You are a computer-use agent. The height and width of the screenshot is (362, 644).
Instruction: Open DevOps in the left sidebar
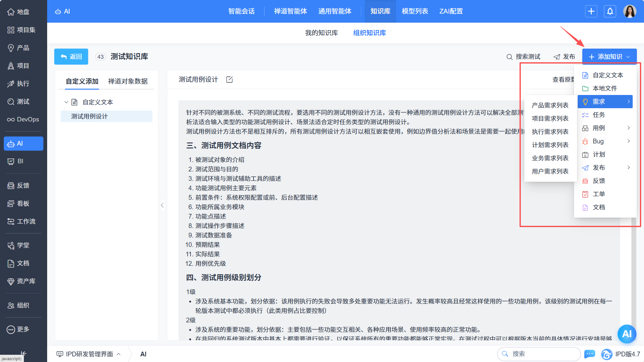point(24,120)
